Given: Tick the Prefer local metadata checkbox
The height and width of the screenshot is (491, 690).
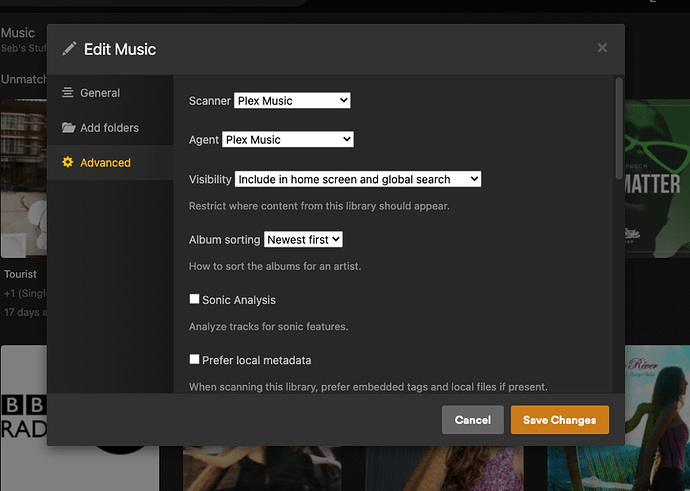Looking at the screenshot, I should click(195, 359).
